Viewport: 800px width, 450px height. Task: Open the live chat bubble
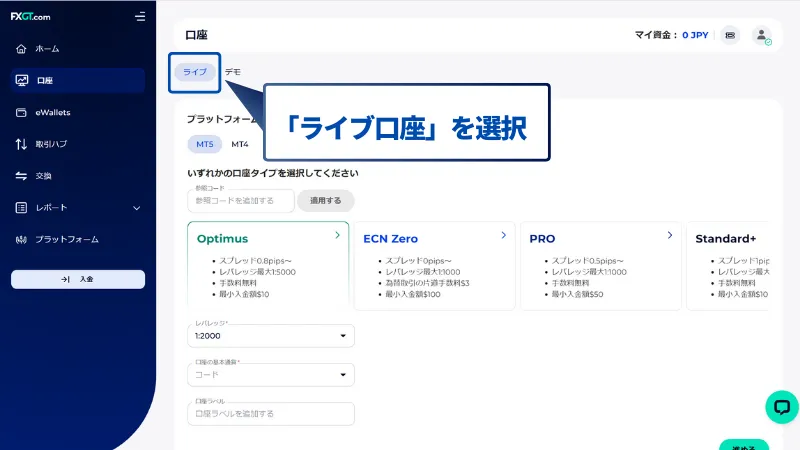tap(782, 407)
